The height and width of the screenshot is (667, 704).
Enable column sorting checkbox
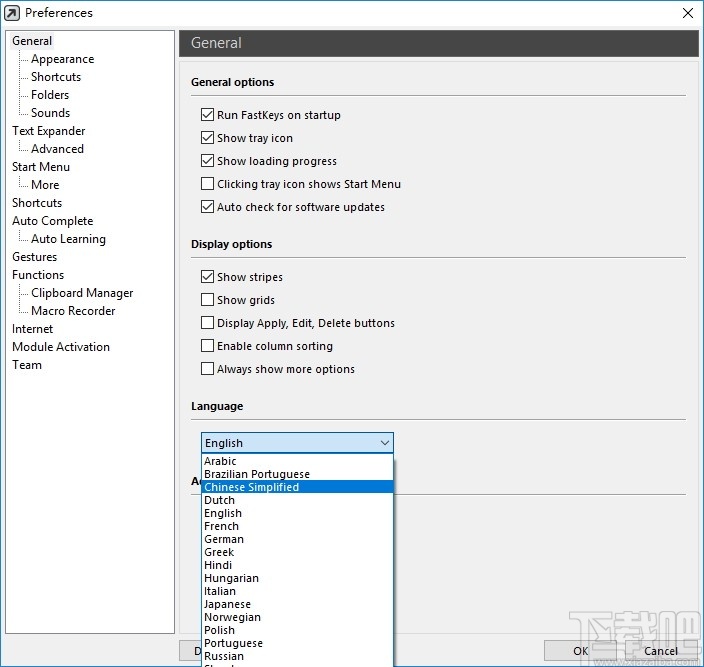(208, 346)
